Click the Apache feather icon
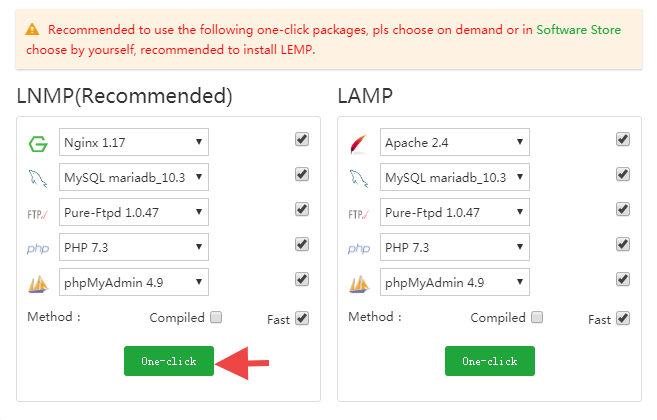Viewport: 657px width, 420px height. click(x=359, y=144)
